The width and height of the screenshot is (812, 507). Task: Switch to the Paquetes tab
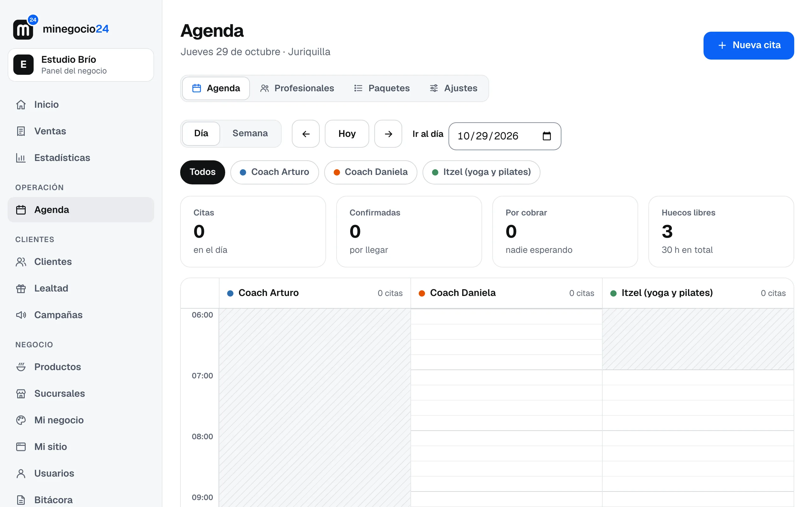(382, 88)
